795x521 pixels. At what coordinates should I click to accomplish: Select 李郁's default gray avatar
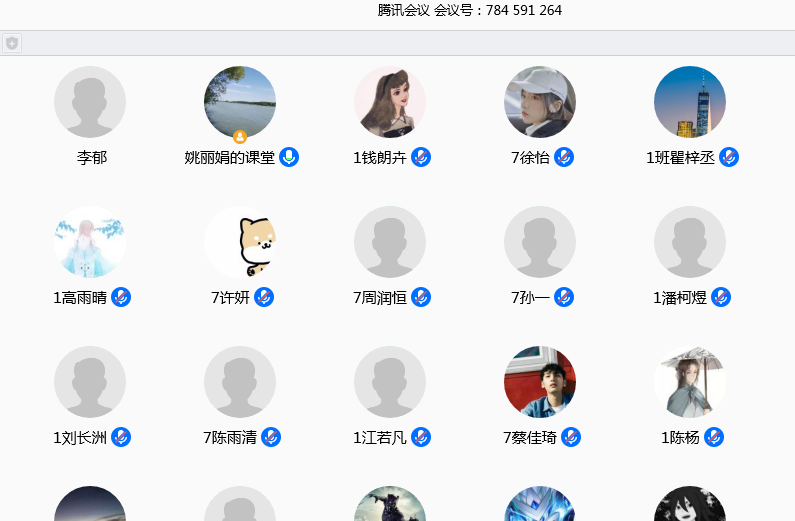90,102
